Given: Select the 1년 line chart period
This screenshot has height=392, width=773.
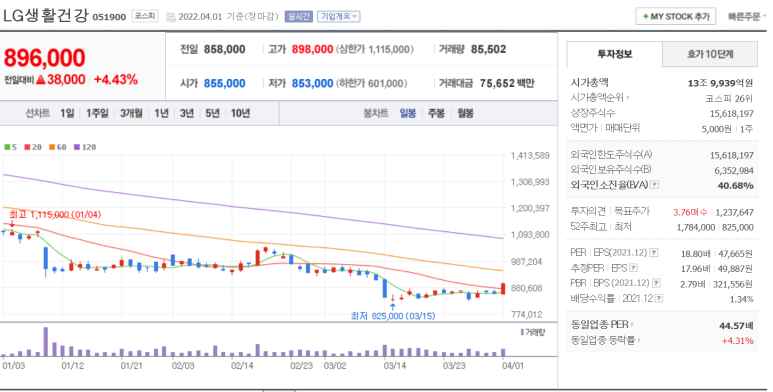Looking at the screenshot, I should click(161, 113).
